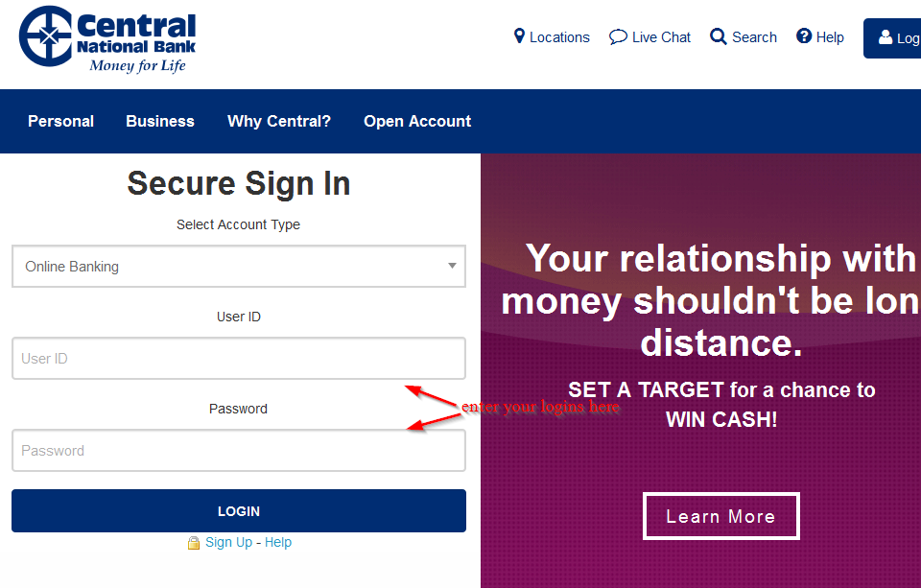
Task: Open the Online Banking account type dropdown
Action: tap(239, 266)
